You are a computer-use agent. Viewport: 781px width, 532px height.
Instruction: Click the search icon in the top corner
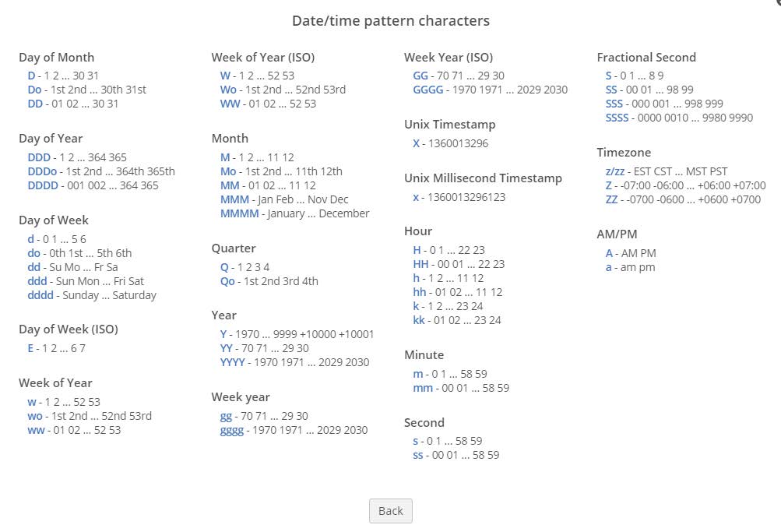(777, 4)
